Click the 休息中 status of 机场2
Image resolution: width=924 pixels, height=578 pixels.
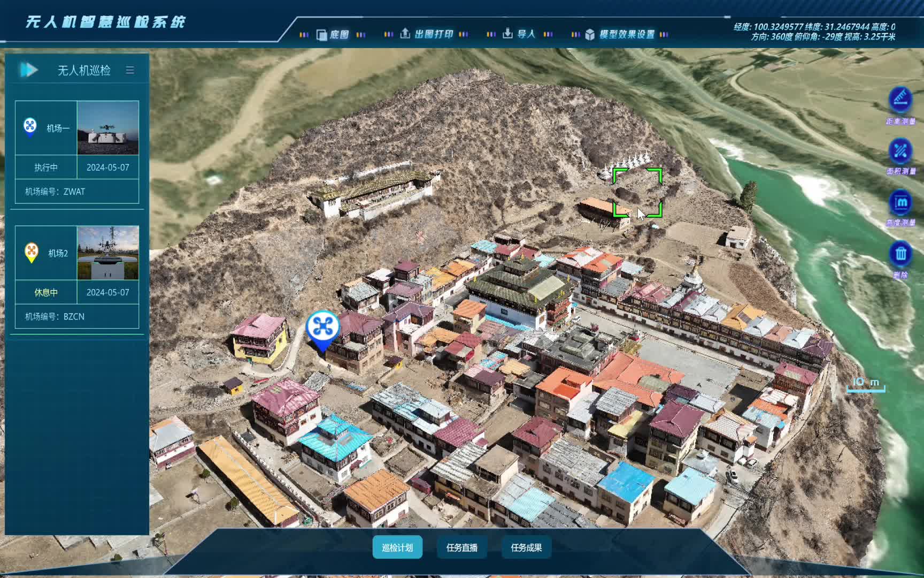click(x=46, y=293)
